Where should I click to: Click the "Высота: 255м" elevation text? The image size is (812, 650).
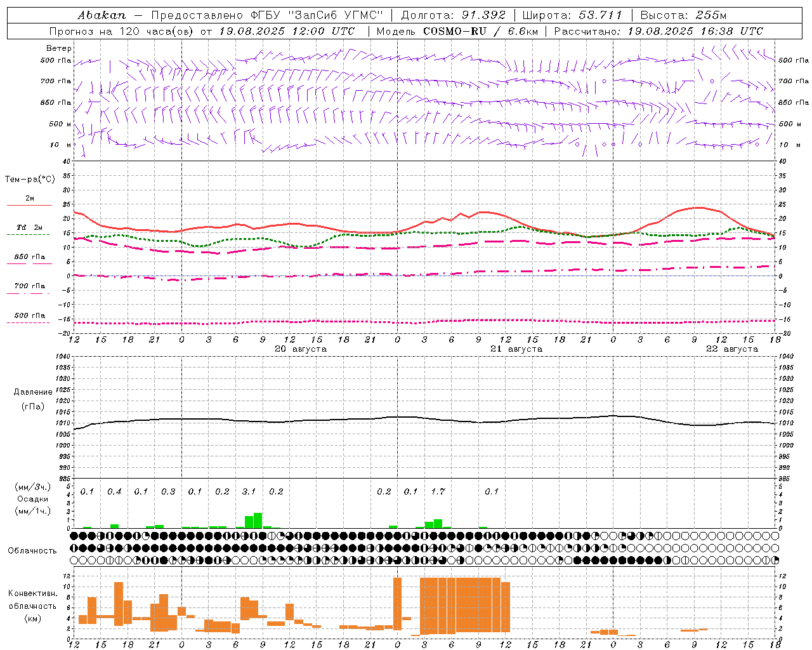[683, 15]
